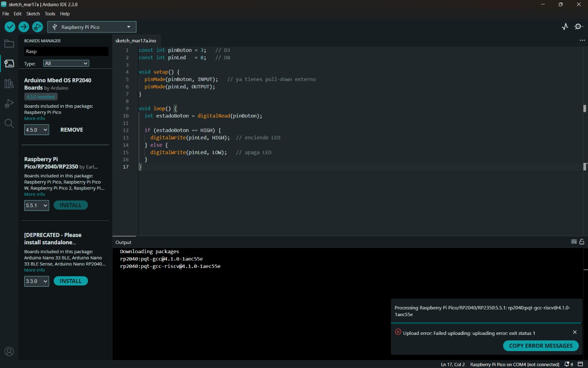This screenshot has height=368, width=588.
Task: Click the boards search field containing Rasp
Action: [66, 52]
